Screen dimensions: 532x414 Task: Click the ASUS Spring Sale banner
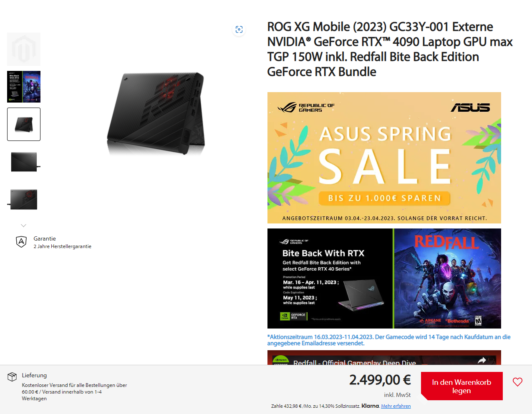click(384, 158)
